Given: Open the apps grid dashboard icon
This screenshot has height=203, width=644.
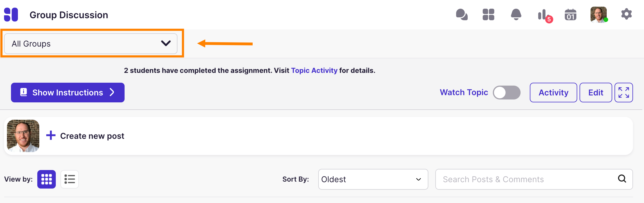Looking at the screenshot, I should tap(488, 14).
